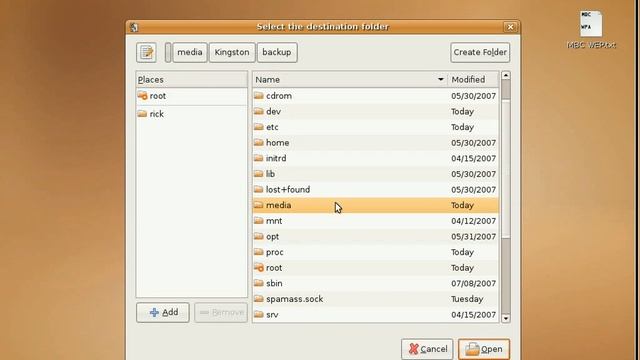Image resolution: width=640 pixels, height=360 pixels.
Task: Select the mnt folder row
Action: [376, 221]
